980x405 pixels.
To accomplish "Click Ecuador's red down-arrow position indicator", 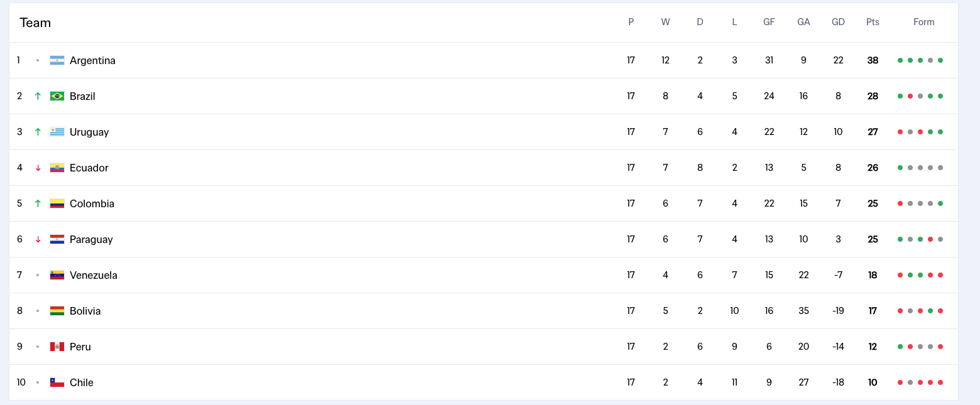I will tap(38, 168).
